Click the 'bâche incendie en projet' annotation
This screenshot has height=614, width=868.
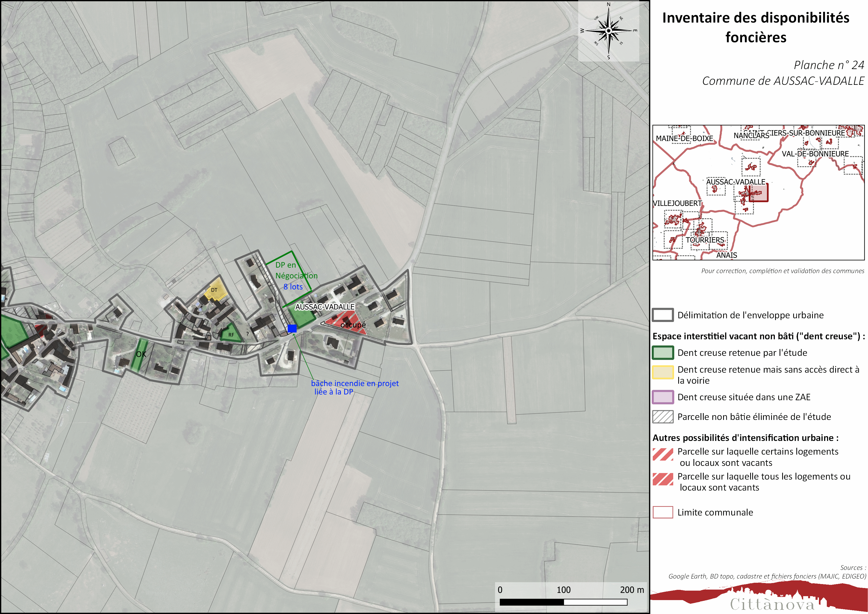355,383
